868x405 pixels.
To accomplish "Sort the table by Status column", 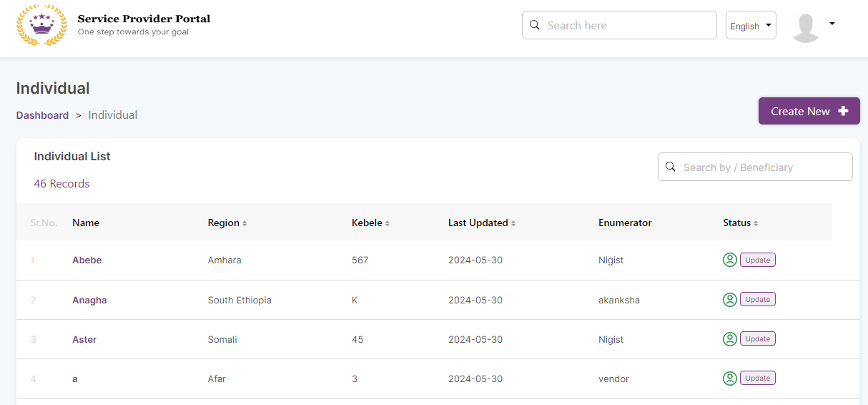I will [756, 223].
